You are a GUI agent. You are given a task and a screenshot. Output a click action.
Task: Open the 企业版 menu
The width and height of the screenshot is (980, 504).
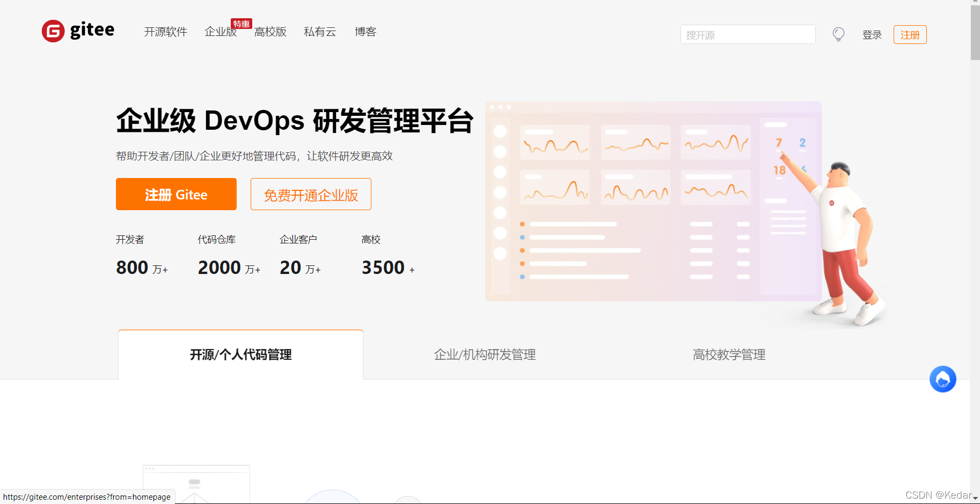click(x=221, y=32)
